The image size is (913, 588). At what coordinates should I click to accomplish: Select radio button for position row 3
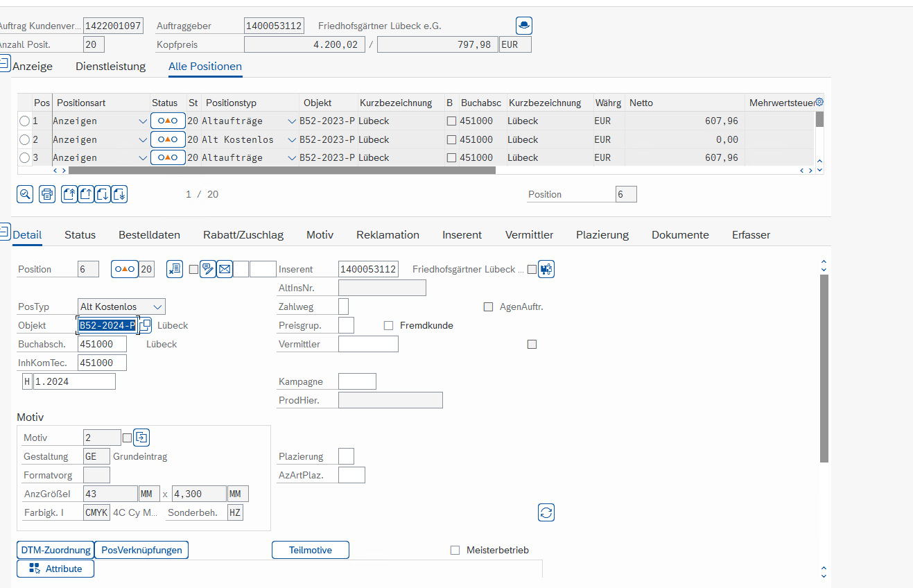pyautogui.click(x=25, y=157)
